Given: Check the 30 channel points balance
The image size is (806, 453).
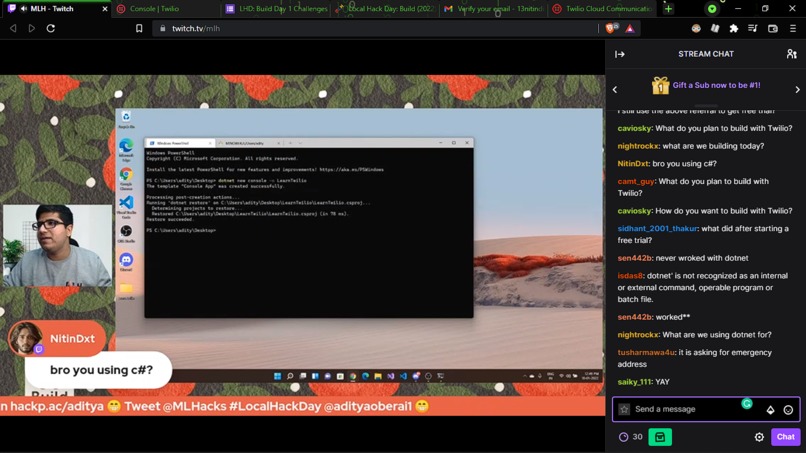Looking at the screenshot, I should point(631,437).
